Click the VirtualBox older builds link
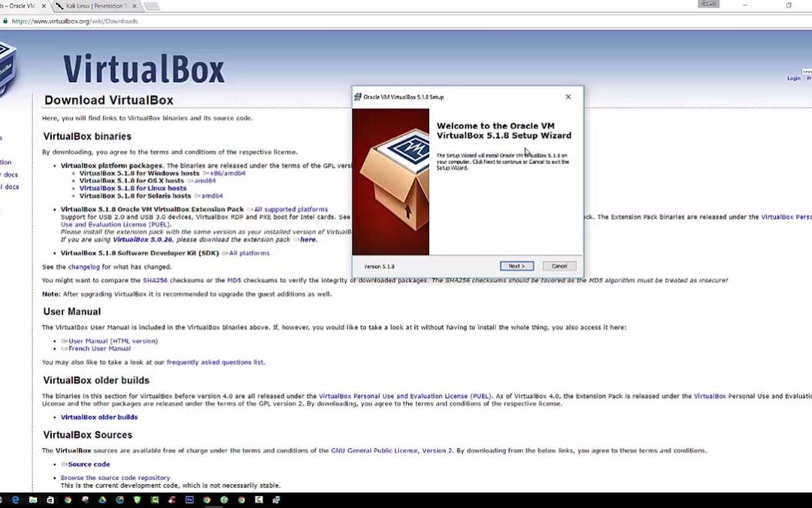This screenshot has height=508, width=812. (x=99, y=417)
